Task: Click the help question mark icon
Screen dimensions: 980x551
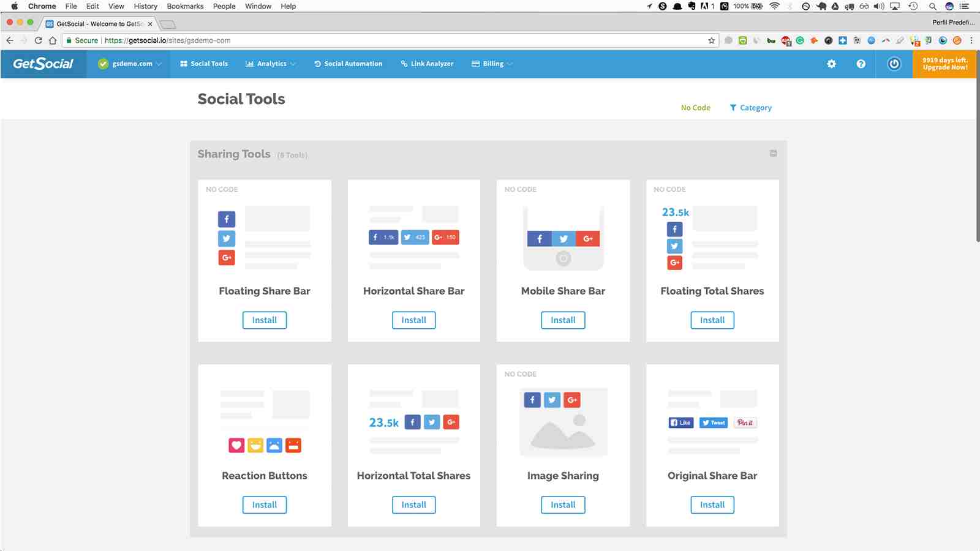Action: (x=861, y=64)
